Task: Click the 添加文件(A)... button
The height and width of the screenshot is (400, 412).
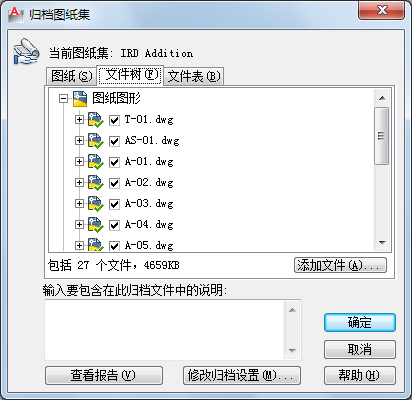Action: pos(340,265)
